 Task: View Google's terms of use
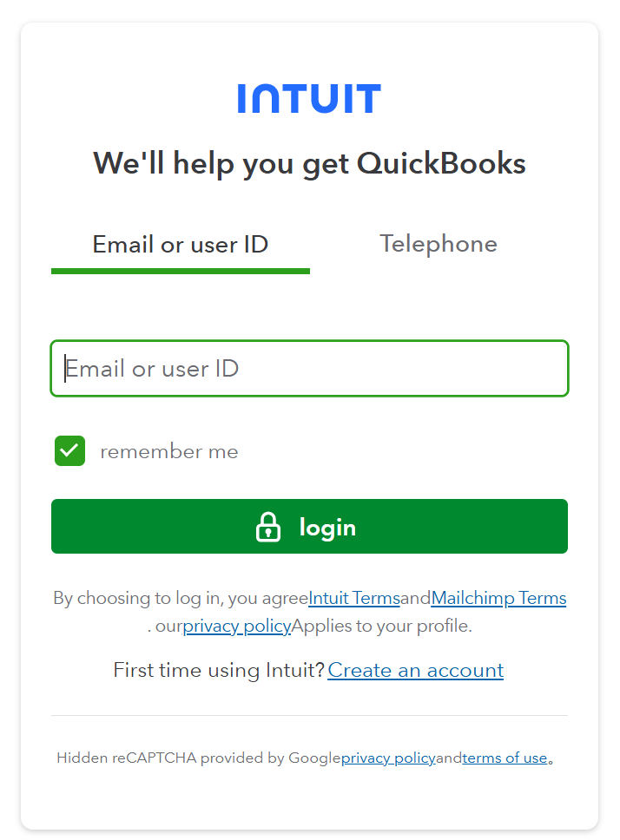[505, 758]
